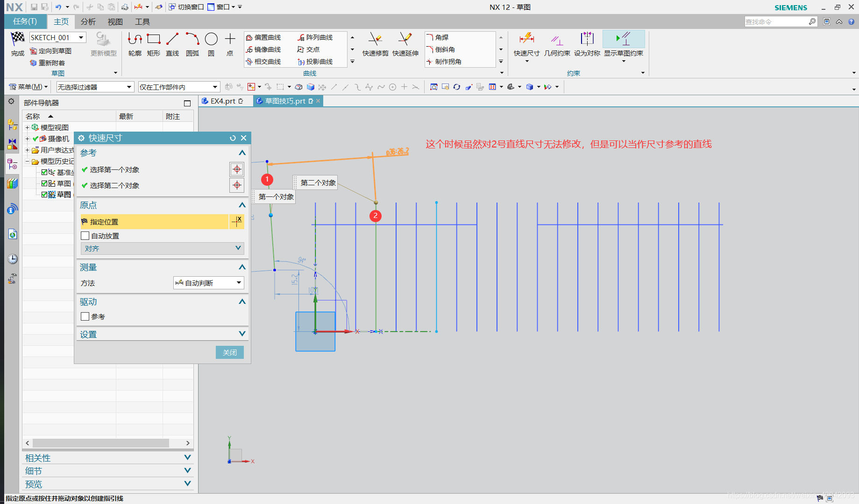Click first object select crosshair button

click(237, 169)
